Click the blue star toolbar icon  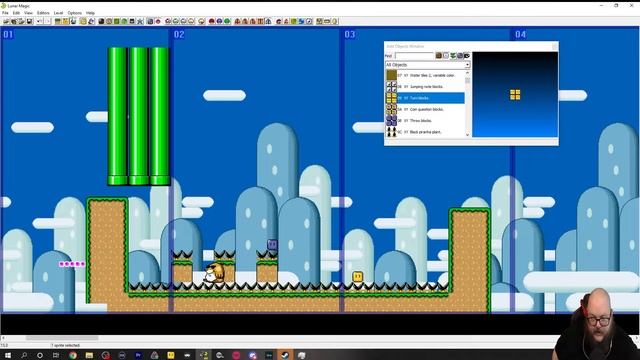tap(140, 21)
